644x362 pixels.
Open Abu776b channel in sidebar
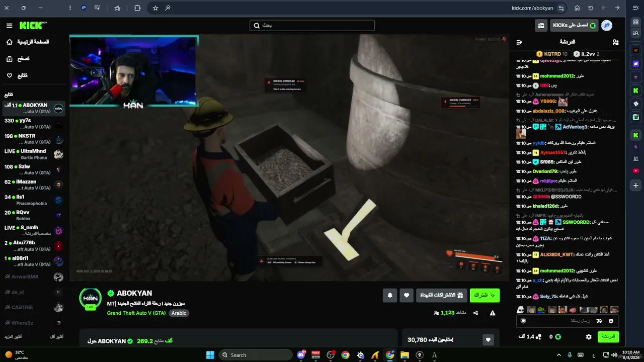(34, 246)
